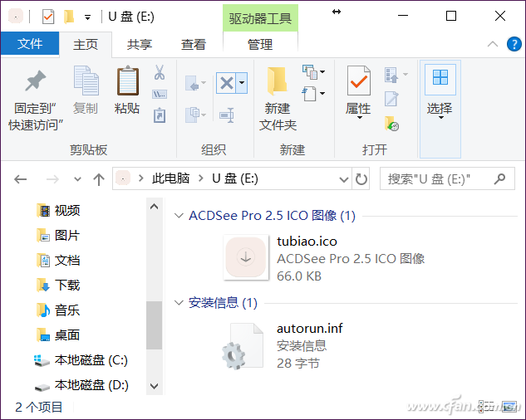The image size is (526, 420).
Task: Click the navigation pane scrollbar thumb
Action: click(x=154, y=325)
